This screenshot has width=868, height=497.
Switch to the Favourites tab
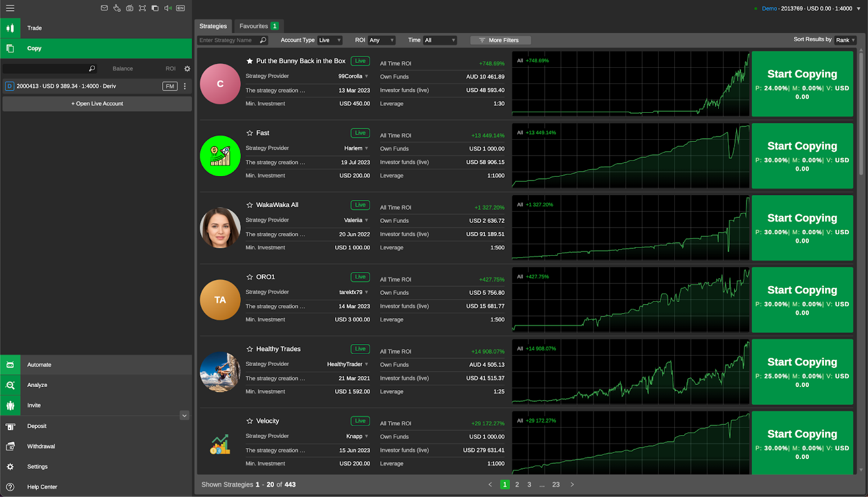click(255, 25)
